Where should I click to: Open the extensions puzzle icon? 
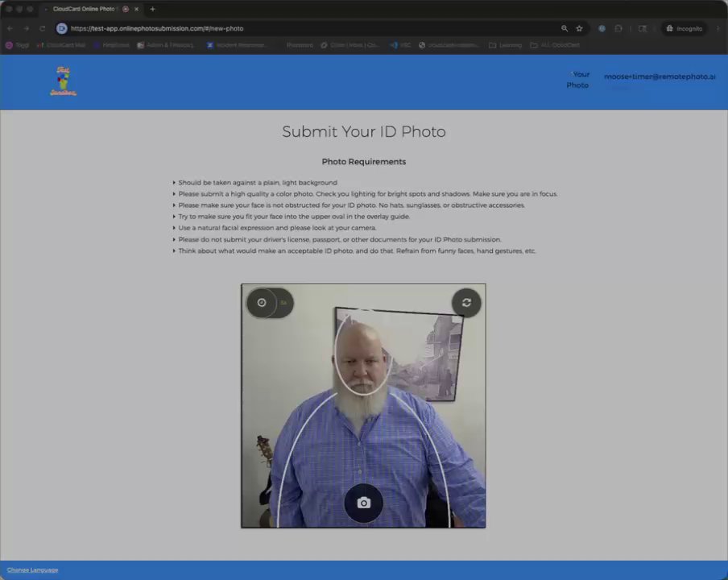pyautogui.click(x=618, y=28)
